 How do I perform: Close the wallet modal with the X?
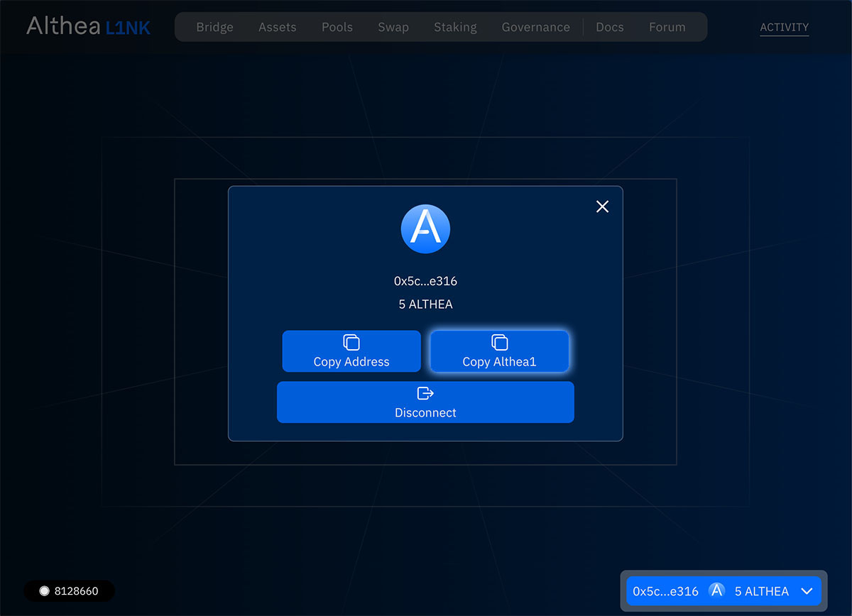[602, 207]
